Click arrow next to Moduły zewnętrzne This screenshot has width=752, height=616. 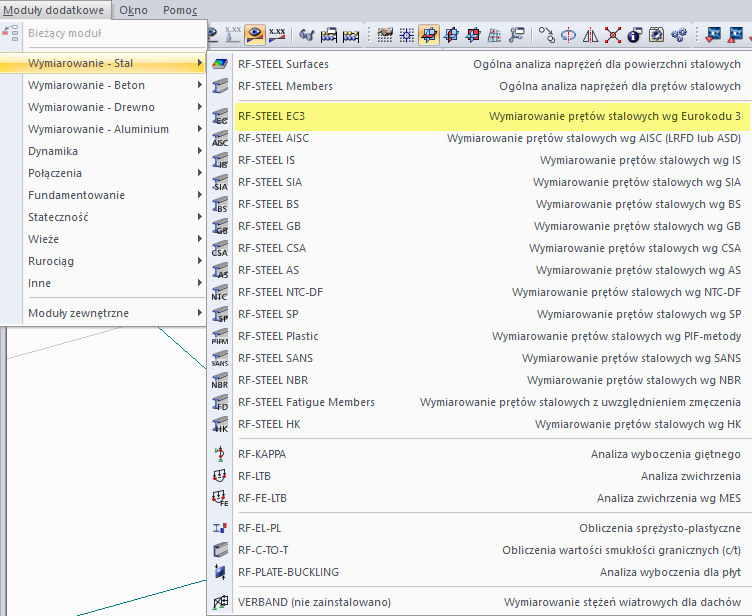200,313
